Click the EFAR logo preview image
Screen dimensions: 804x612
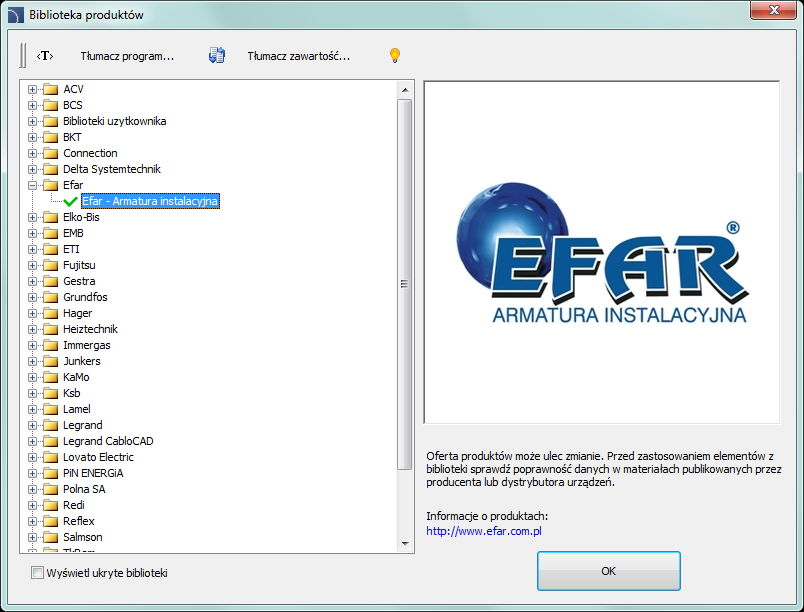[x=601, y=252]
